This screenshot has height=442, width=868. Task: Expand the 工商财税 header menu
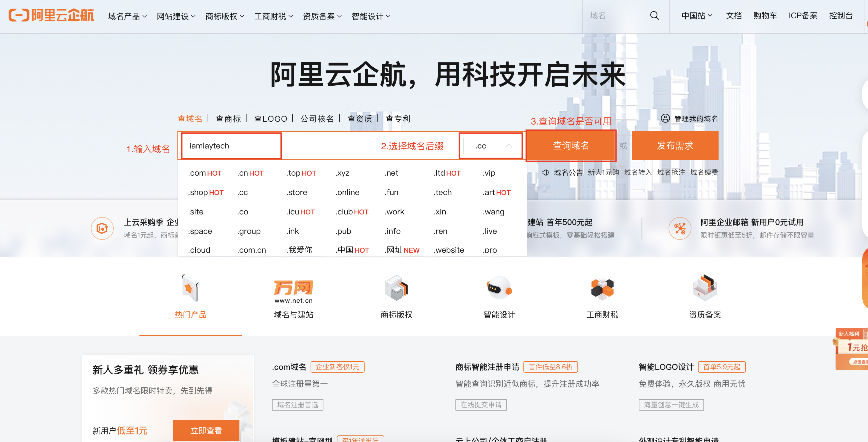(x=274, y=16)
